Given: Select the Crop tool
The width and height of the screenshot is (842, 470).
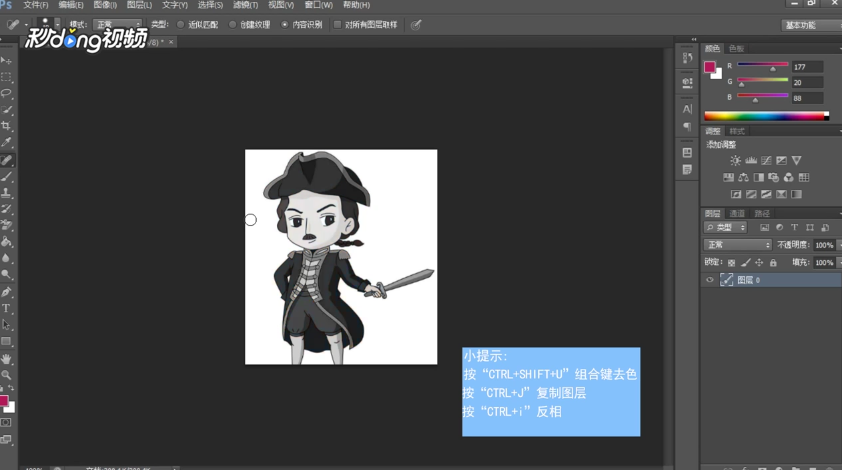Looking at the screenshot, I should 6,126.
